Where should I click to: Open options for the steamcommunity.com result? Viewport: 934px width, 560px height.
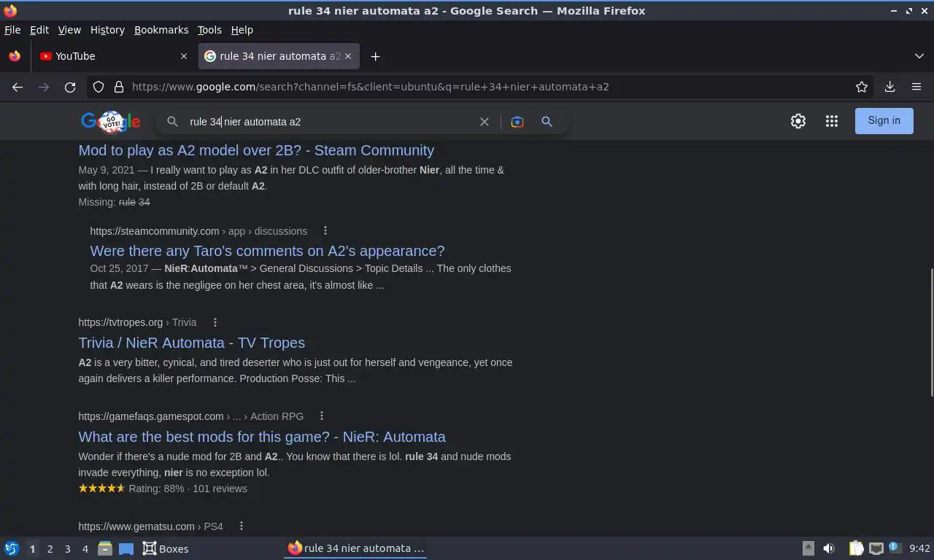pos(325,231)
